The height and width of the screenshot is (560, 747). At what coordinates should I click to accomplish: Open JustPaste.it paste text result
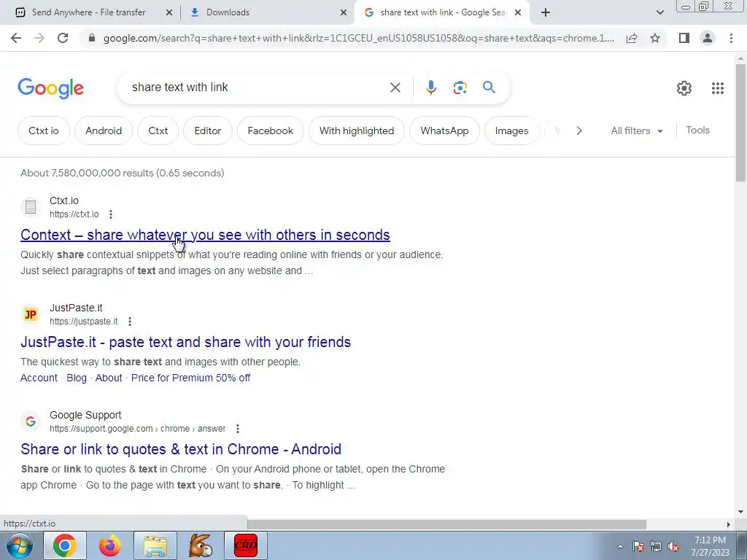coord(186,342)
